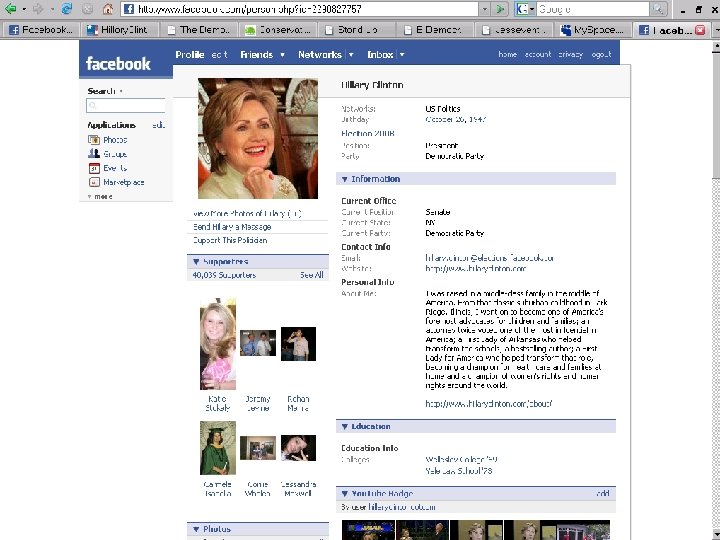The height and width of the screenshot is (540, 720).
Task: Close the active Facebook tab with red X
Action: pyautogui.click(x=700, y=30)
